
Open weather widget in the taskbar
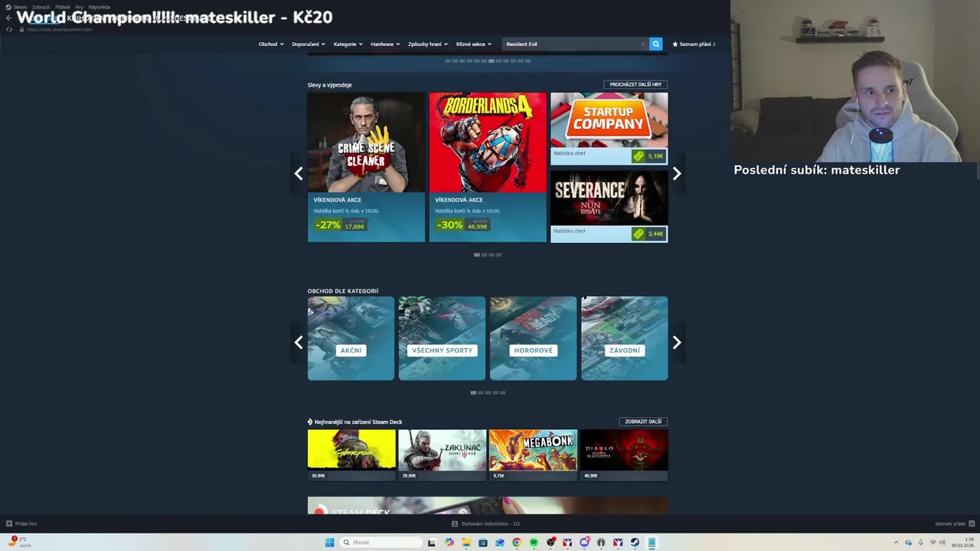pos(18,542)
